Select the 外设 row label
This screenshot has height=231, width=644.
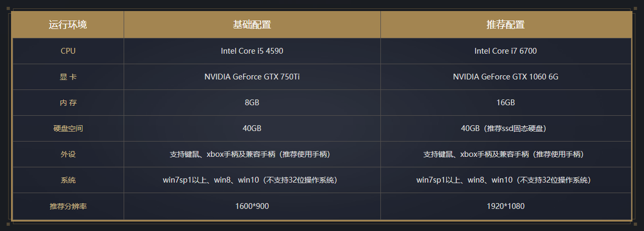pos(68,154)
